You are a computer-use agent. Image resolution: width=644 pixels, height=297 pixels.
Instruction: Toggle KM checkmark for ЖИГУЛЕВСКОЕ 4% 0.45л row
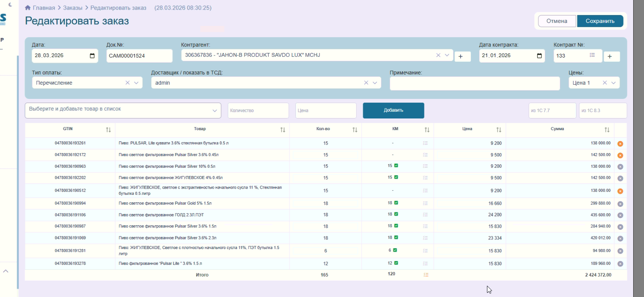[396, 177]
